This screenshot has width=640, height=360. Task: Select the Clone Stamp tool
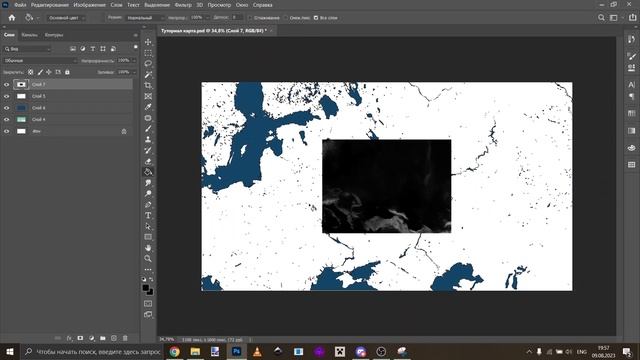[x=148, y=140]
